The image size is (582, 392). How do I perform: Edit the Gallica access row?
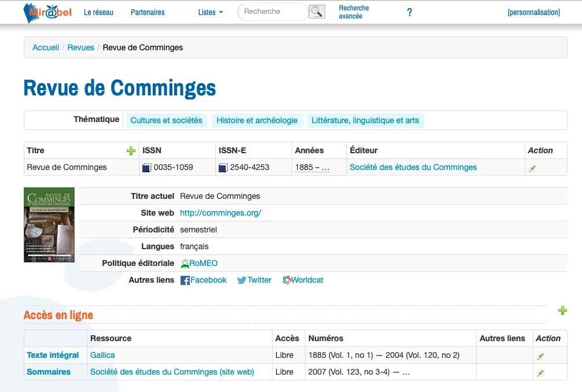[540, 356]
